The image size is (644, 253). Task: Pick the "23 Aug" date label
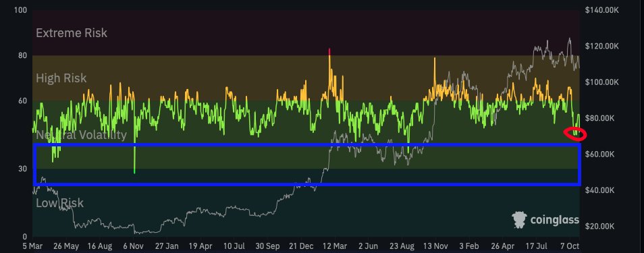[402, 246]
